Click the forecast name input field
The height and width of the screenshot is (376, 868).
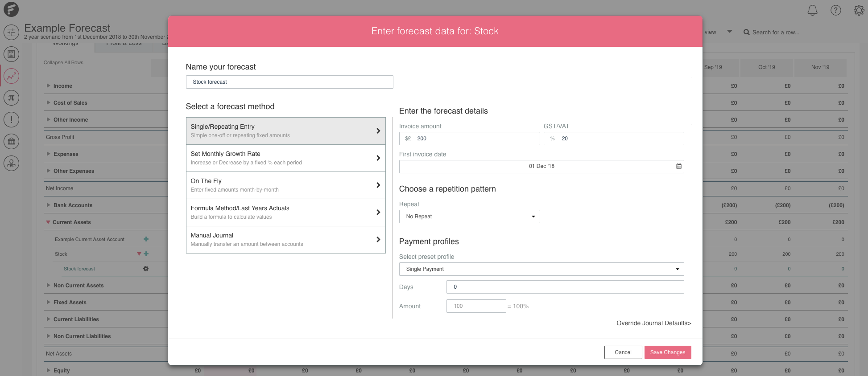(289, 82)
